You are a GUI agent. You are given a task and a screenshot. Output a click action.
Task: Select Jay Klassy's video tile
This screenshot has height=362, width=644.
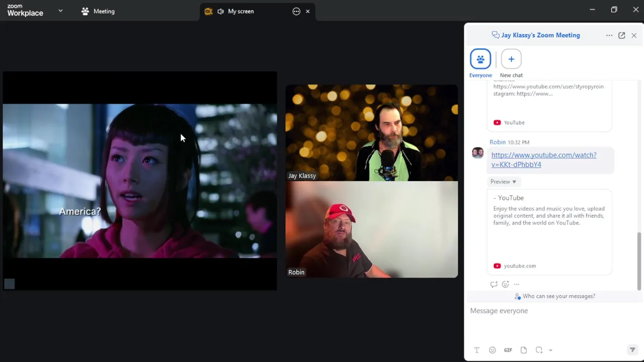[x=372, y=133]
